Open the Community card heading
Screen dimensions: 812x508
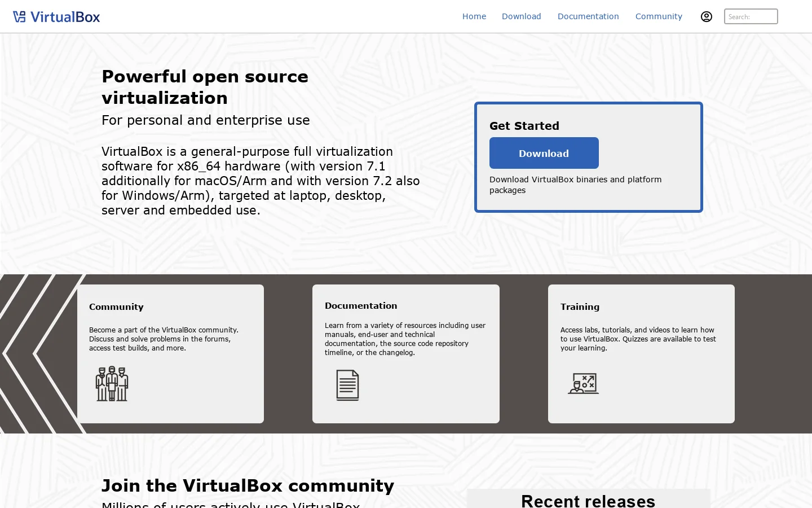click(x=116, y=306)
